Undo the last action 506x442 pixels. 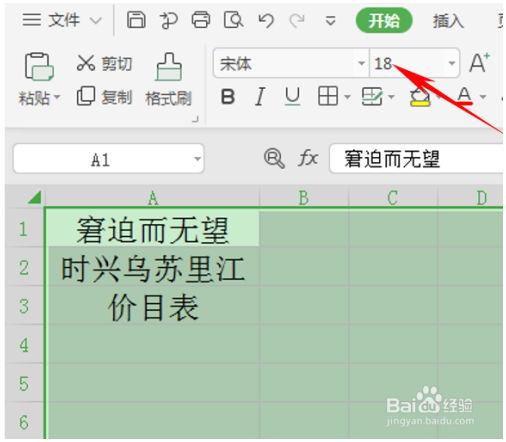(x=266, y=21)
